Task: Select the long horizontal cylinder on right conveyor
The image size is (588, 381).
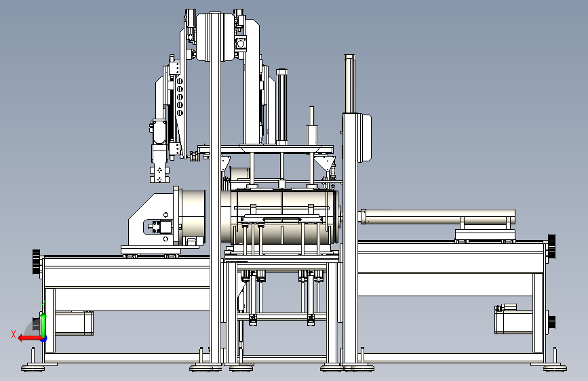Action: 437,217
